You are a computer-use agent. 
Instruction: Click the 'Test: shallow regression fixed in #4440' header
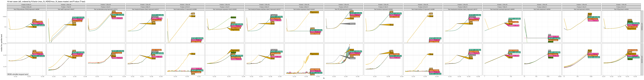coord(304,9)
